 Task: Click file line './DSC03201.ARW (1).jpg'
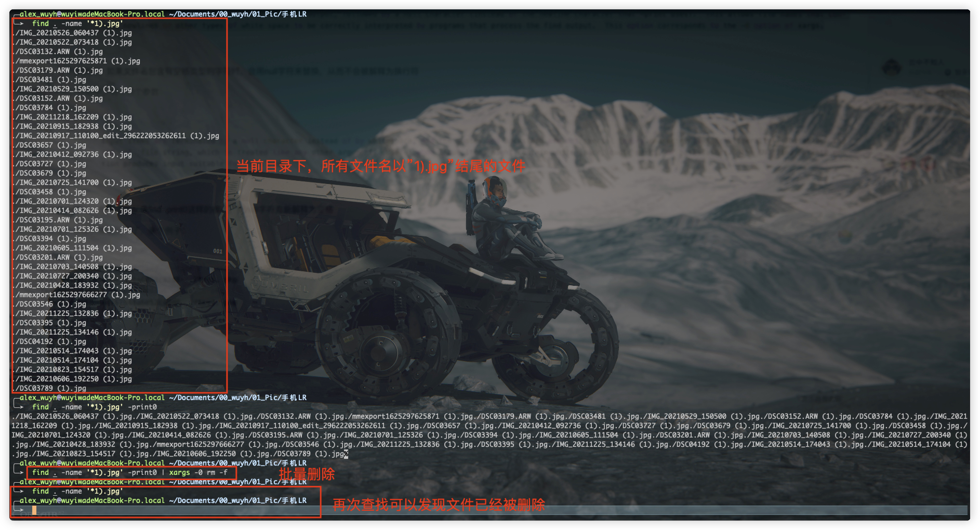click(58, 257)
